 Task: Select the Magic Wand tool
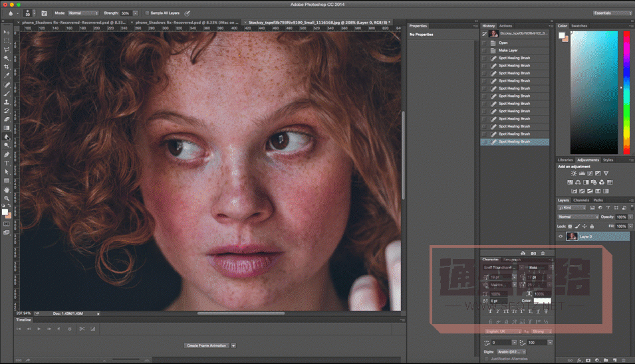pyautogui.click(x=7, y=58)
